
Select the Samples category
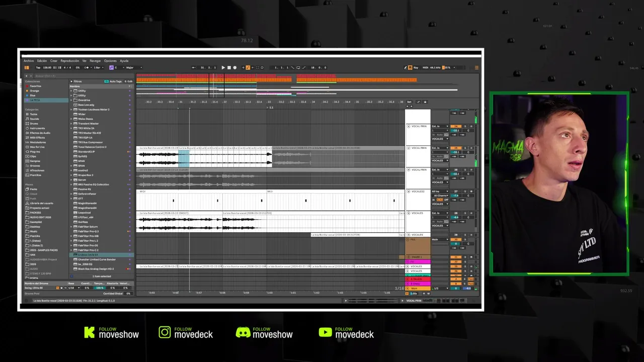[35, 161]
